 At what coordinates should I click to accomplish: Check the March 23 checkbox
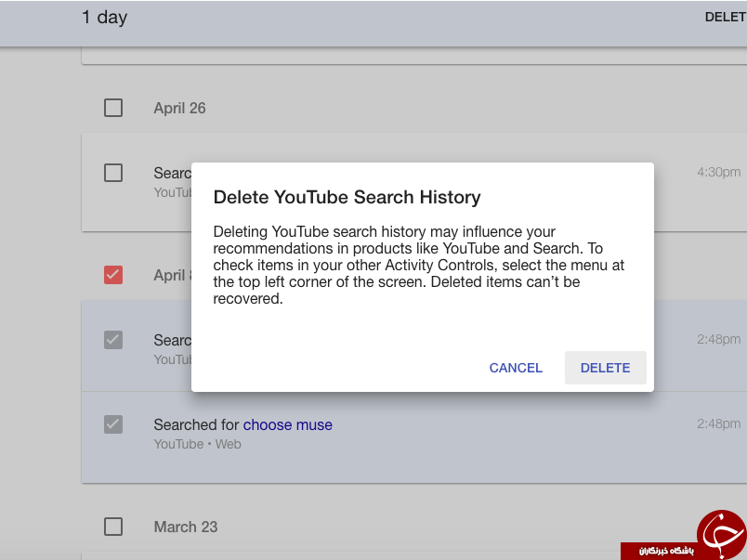[113, 527]
